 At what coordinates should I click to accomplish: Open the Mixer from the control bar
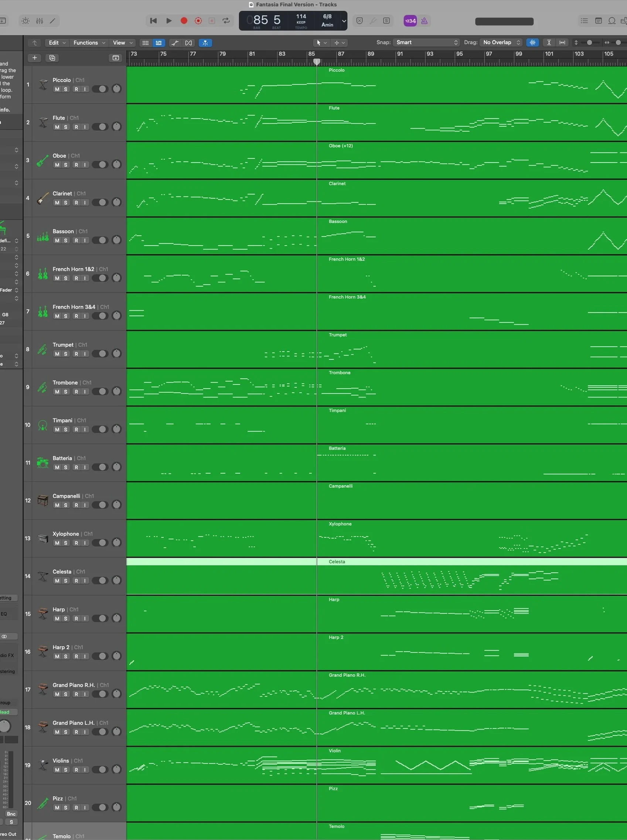point(40,21)
